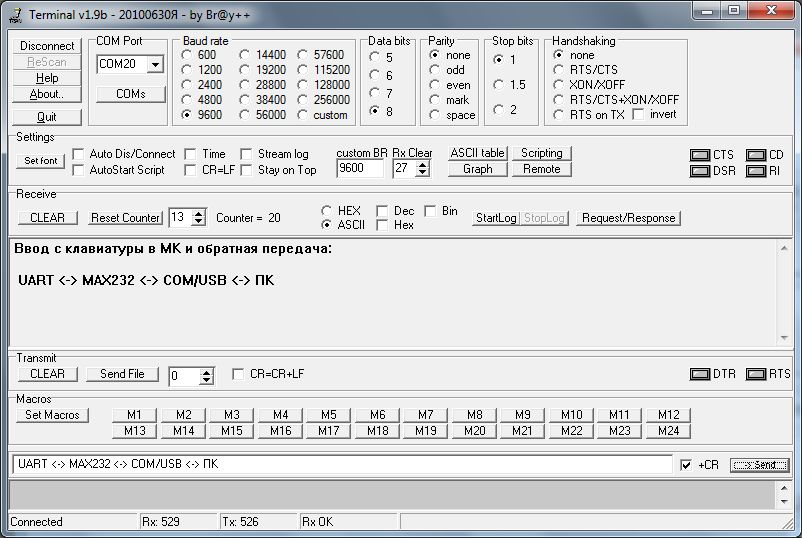The height and width of the screenshot is (538, 802).
Task: Enable AutoStart Script checkbox
Action: click(x=78, y=170)
